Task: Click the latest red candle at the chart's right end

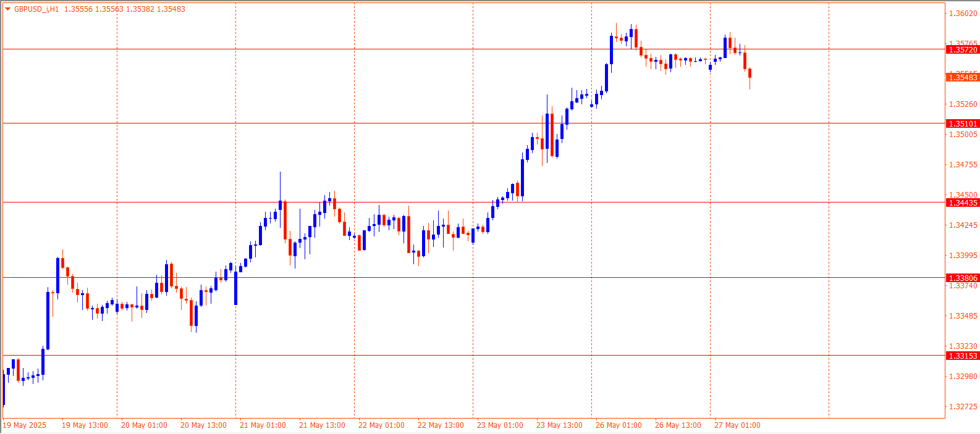Action: pos(750,73)
